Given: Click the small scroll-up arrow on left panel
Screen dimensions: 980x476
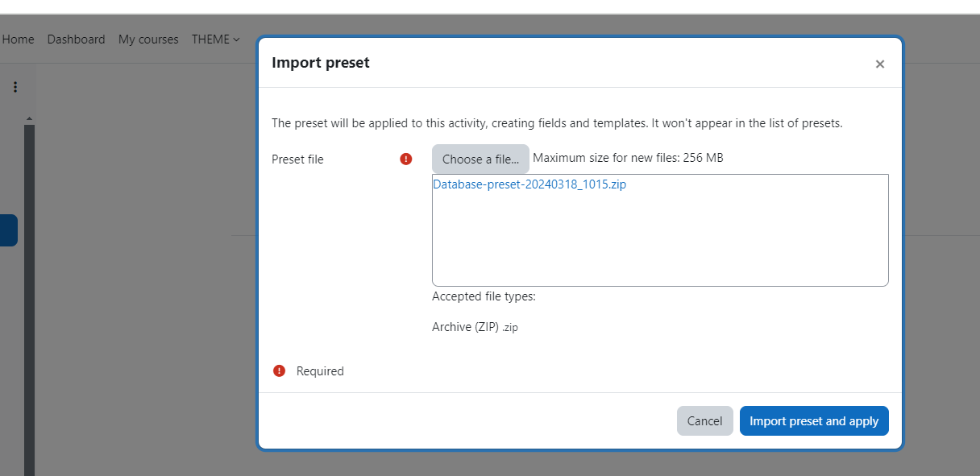Looking at the screenshot, I should click(29, 119).
